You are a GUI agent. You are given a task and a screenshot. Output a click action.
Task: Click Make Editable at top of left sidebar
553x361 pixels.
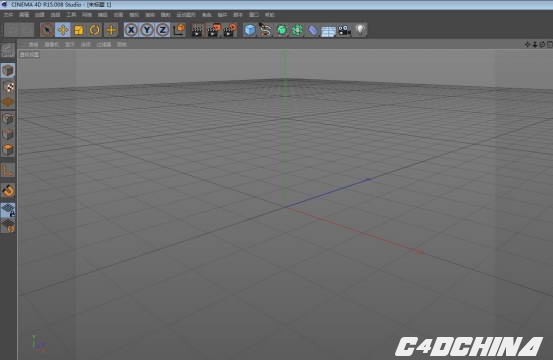[8, 51]
